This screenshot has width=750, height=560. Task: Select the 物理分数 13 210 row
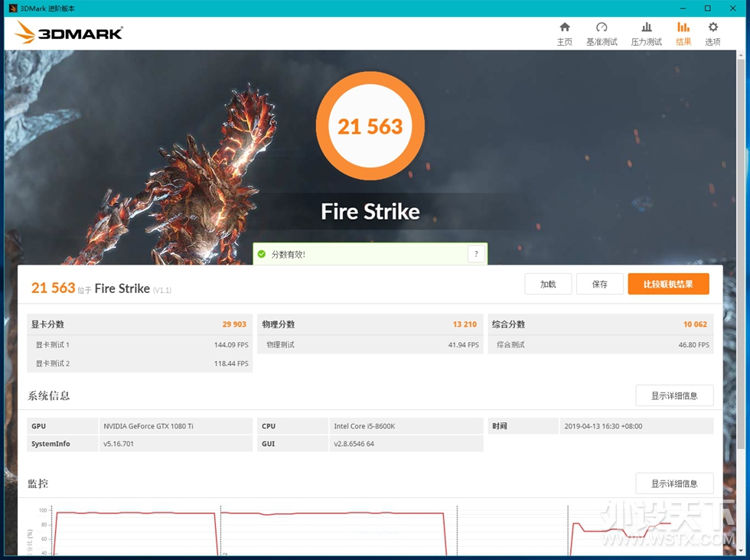pos(370,324)
